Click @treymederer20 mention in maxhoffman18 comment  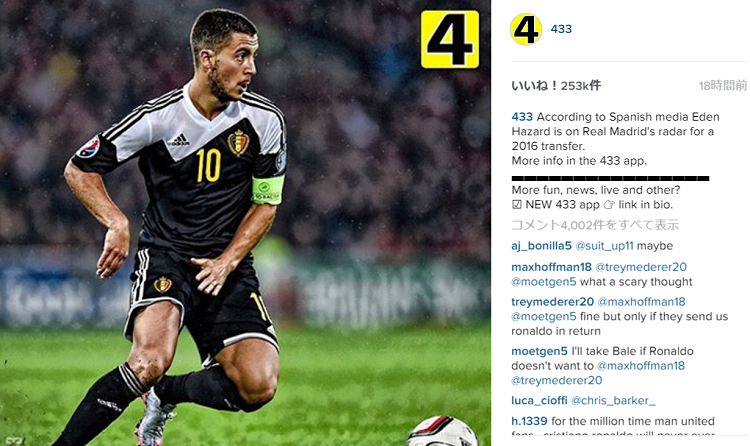641,267
